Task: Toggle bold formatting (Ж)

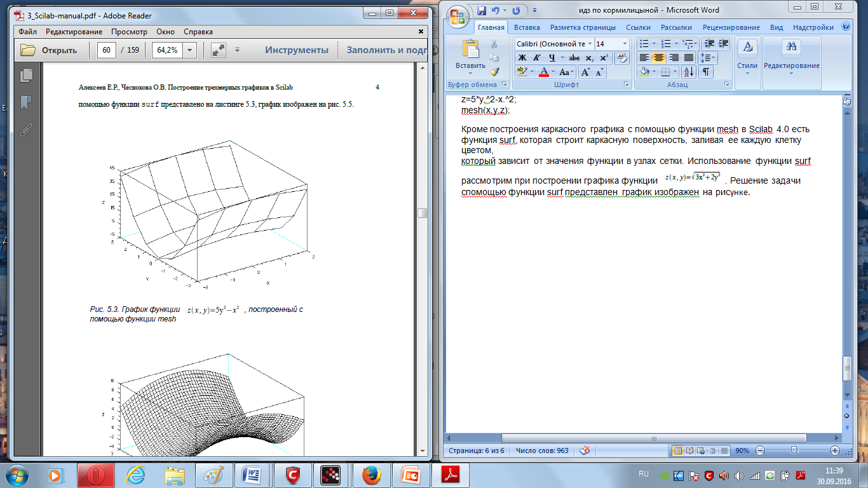Action: point(522,58)
